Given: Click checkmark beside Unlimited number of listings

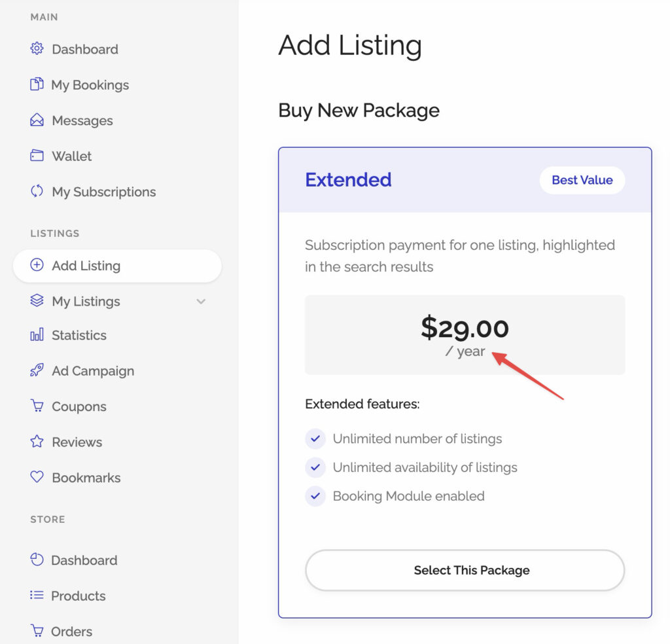Looking at the screenshot, I should [x=315, y=438].
